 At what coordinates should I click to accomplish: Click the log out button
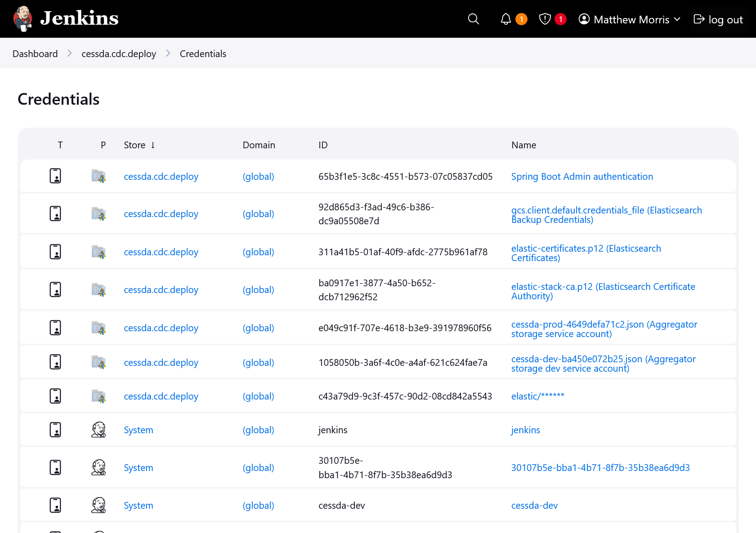click(718, 19)
